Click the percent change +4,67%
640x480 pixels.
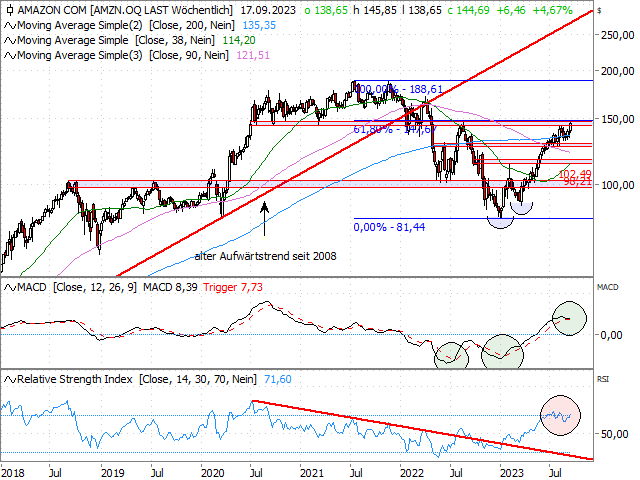pos(552,10)
